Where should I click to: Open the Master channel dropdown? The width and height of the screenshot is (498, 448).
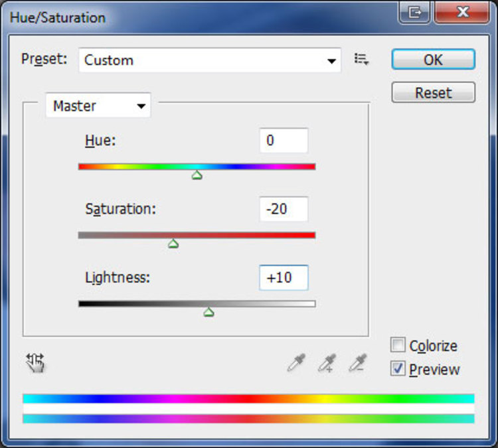(98, 106)
